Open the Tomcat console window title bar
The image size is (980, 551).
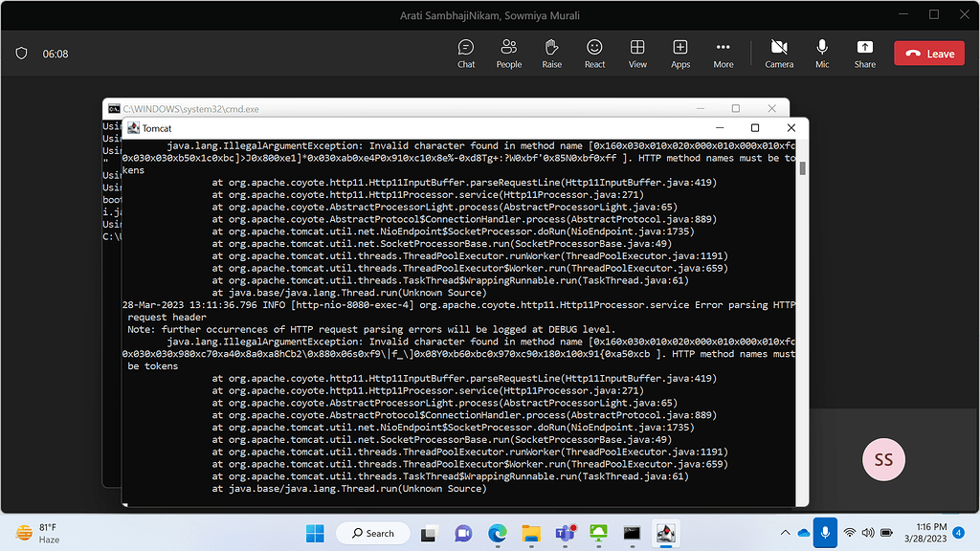(383, 127)
